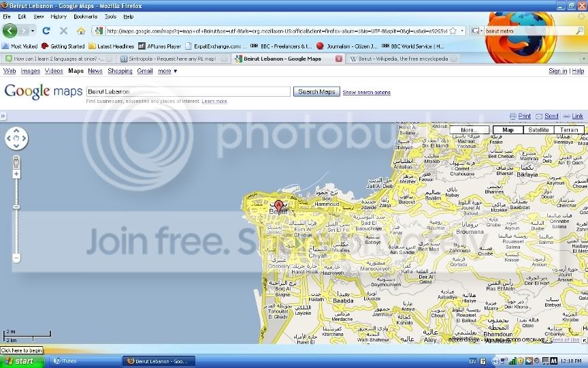
Task: Open the Edit menu
Action: click(22, 16)
